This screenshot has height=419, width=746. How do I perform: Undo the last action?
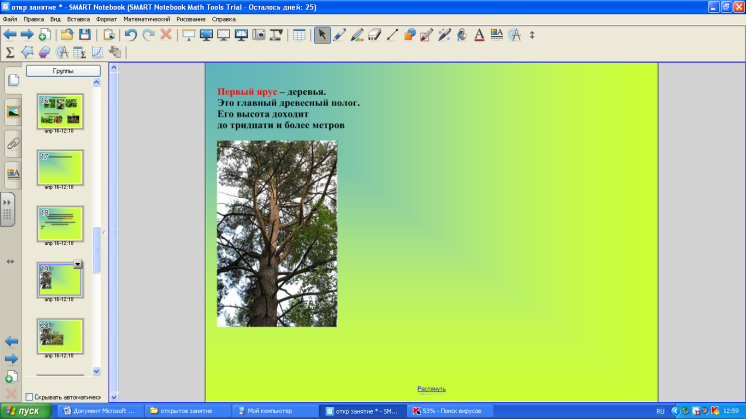[x=131, y=35]
